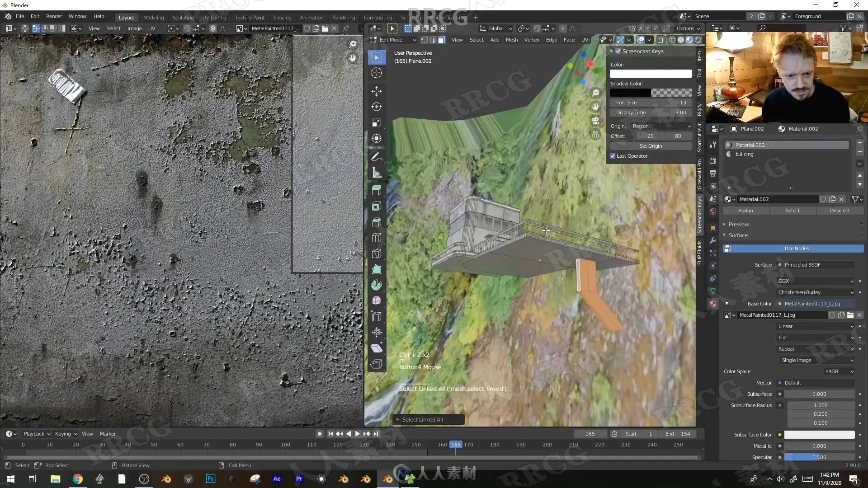Launch Photoshop from the taskbar
Screen dimensions: 868x488
[210, 479]
